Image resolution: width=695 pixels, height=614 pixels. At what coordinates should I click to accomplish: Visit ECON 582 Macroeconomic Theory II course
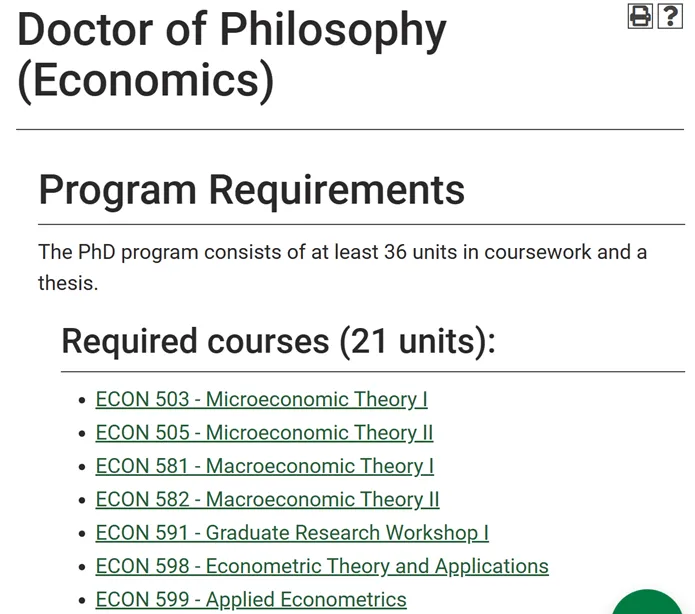267,499
